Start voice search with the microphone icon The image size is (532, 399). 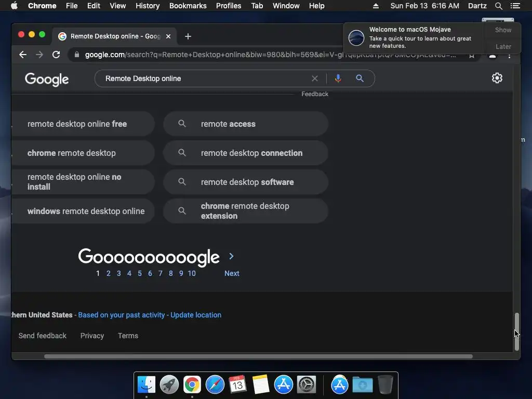[338, 79]
